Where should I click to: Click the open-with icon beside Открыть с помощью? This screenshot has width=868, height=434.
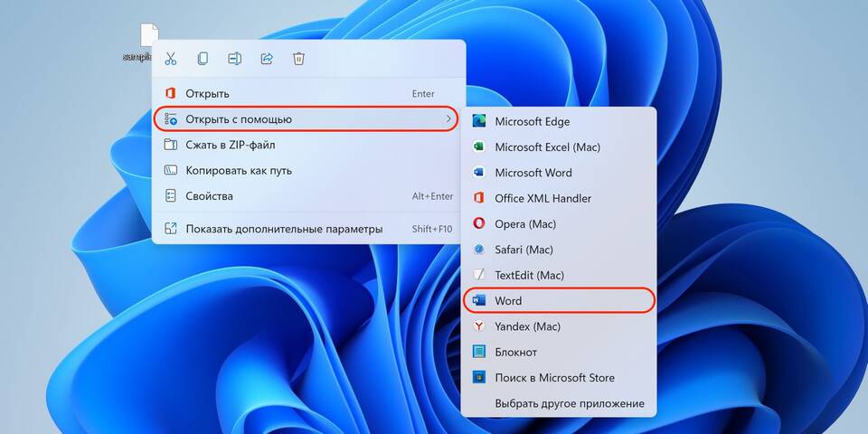coord(171,119)
